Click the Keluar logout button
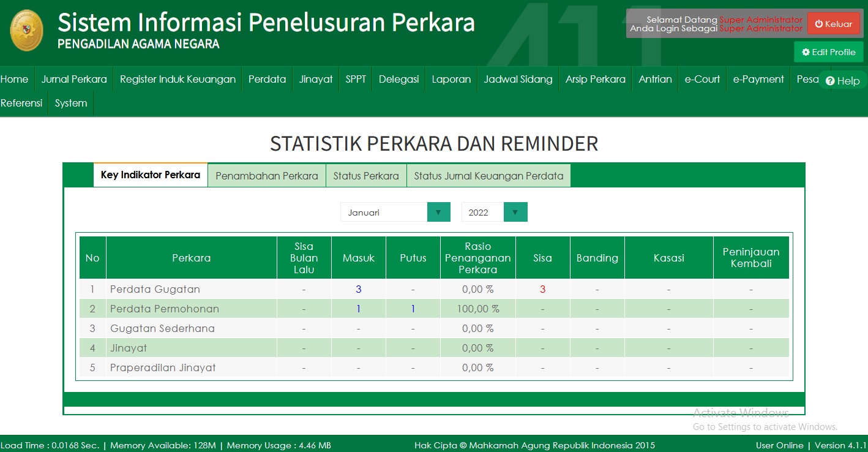868x452 pixels. click(x=834, y=23)
